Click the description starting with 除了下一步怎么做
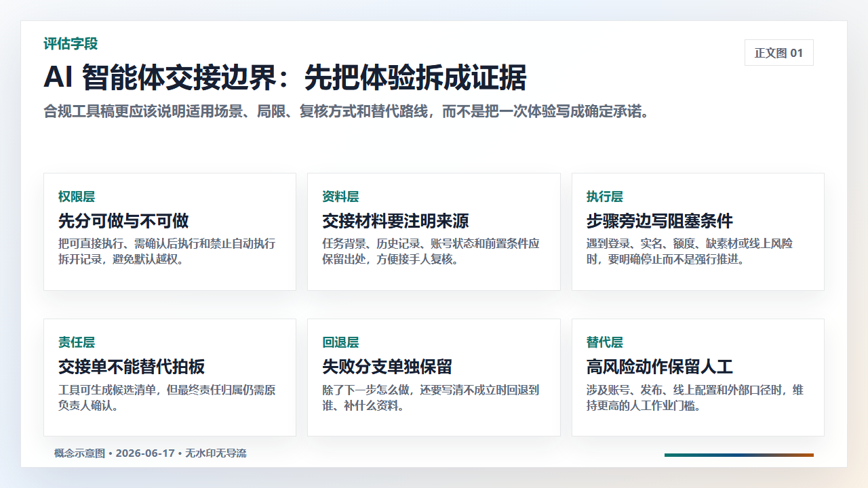 click(x=431, y=398)
